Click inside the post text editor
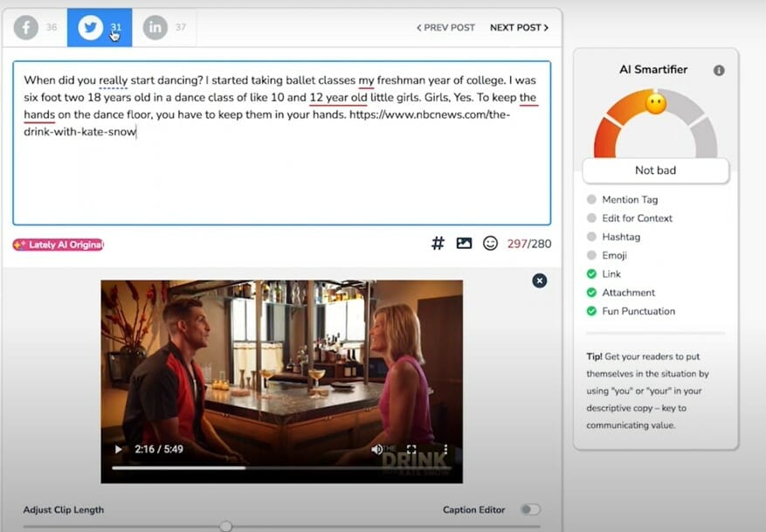The width and height of the screenshot is (766, 532). click(x=282, y=143)
